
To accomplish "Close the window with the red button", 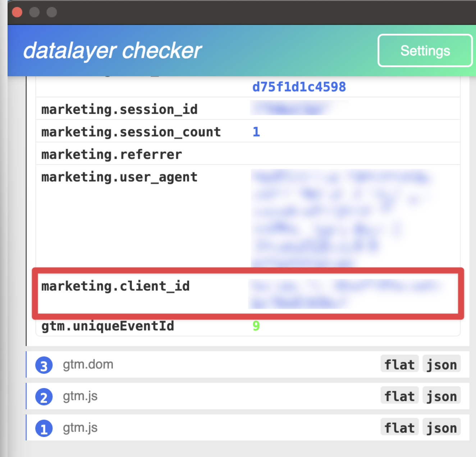I will click(x=17, y=12).
